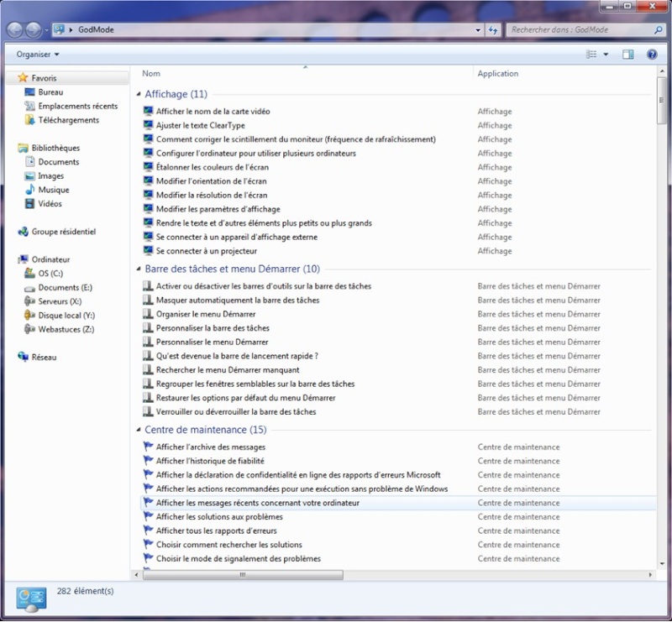Screen dimensions: 672x622
Task: Click the refresh icon beside the address bar
Action: coord(493,30)
